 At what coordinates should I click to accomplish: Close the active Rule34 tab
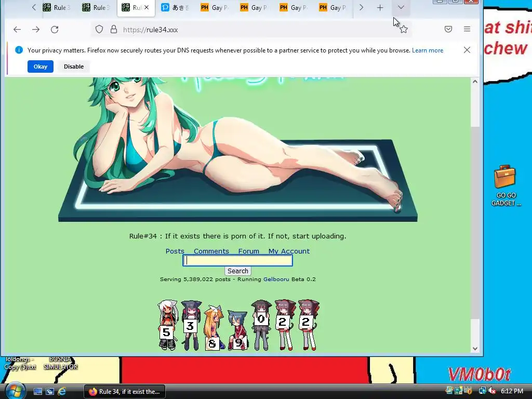[x=146, y=7]
